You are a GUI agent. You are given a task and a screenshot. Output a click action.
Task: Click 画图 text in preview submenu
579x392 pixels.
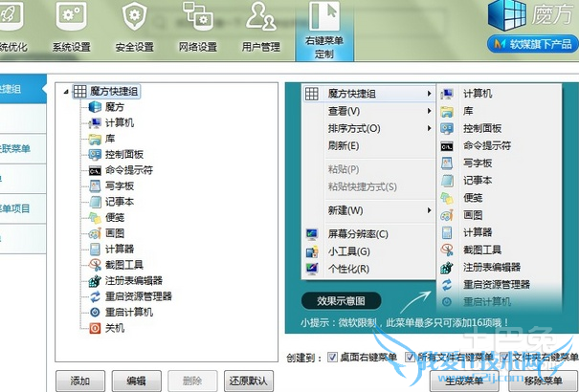(473, 215)
